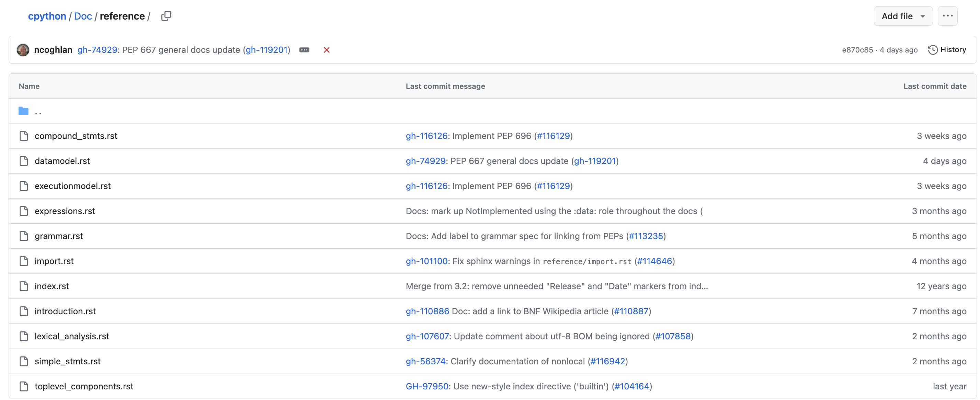Open compound_stmts.rst file
Screen dimensions: 980x400
coord(76,136)
